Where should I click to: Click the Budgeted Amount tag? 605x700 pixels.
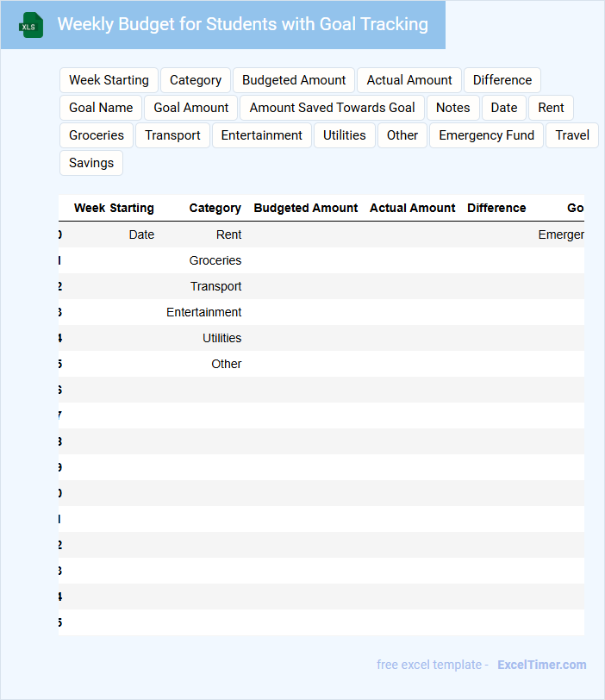coord(294,80)
